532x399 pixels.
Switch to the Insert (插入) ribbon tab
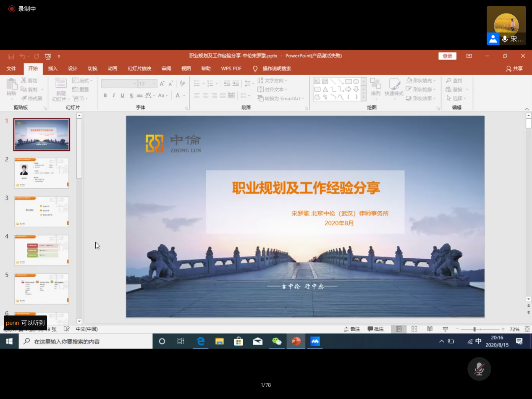coord(53,68)
